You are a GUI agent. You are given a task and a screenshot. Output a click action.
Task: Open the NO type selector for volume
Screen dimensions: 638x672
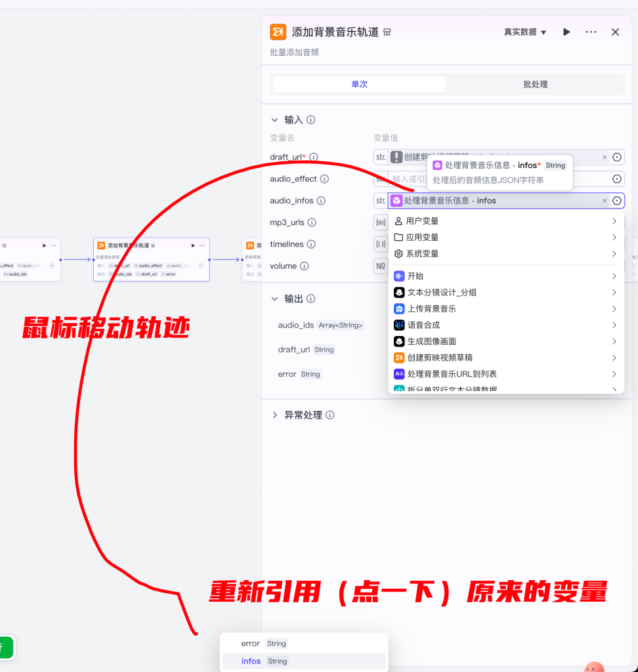(381, 266)
